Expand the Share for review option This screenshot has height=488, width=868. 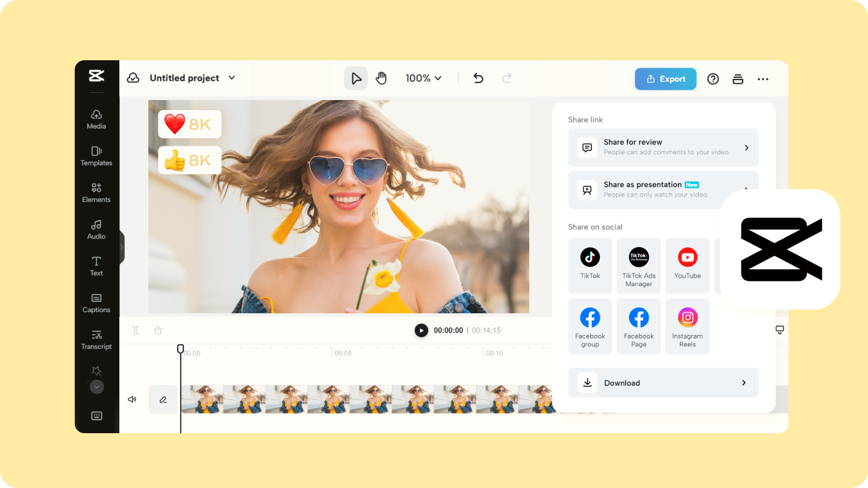(x=663, y=148)
